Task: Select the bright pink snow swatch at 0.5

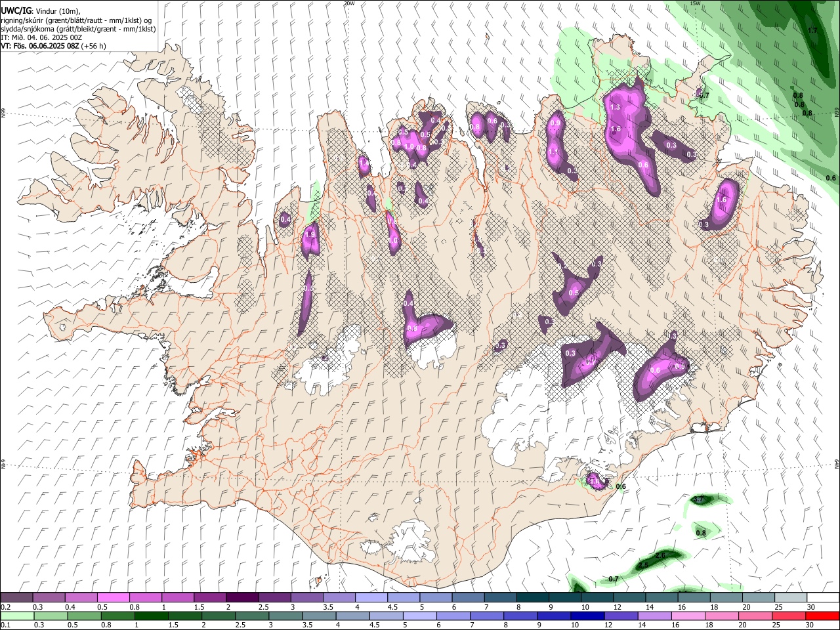Action: (x=113, y=597)
